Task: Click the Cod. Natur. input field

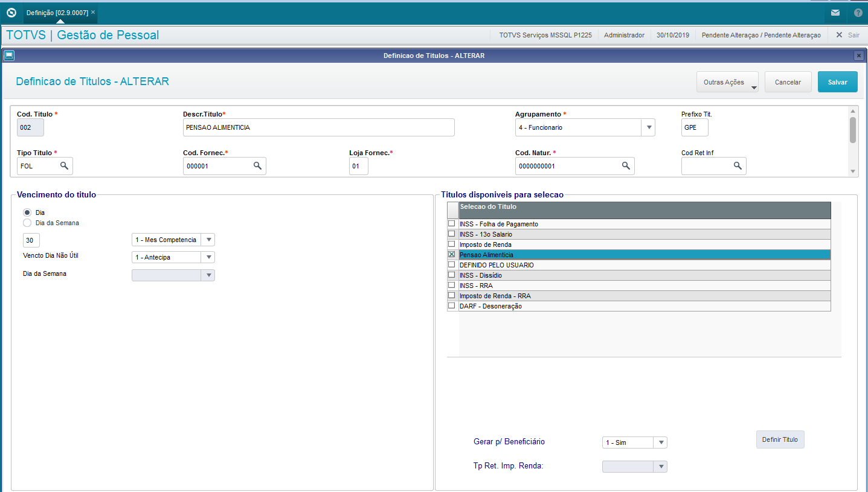Action: click(x=574, y=166)
